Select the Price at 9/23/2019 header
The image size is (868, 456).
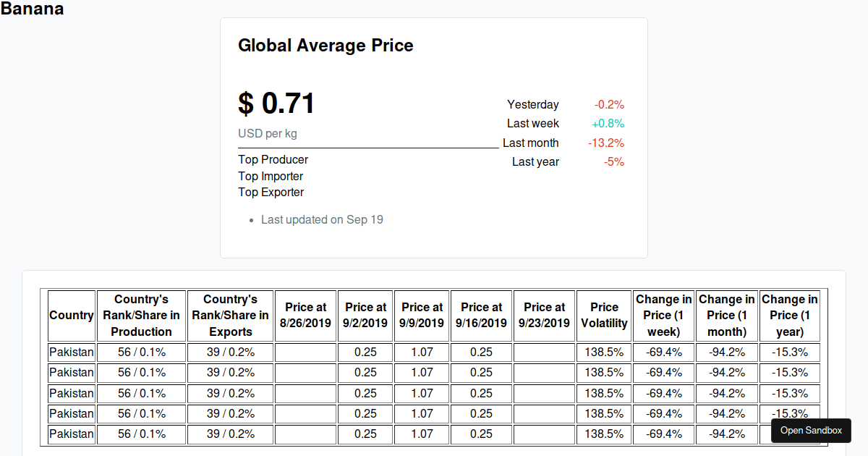pyautogui.click(x=544, y=316)
